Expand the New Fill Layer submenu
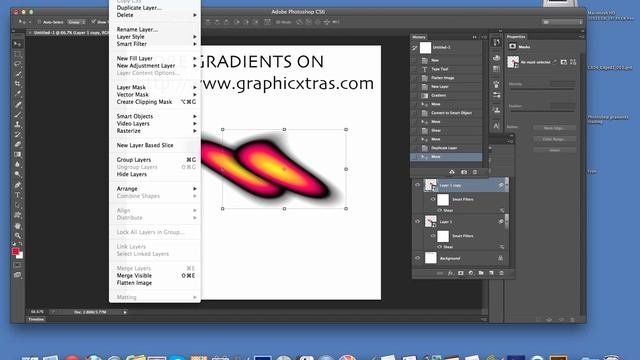 tap(155, 58)
